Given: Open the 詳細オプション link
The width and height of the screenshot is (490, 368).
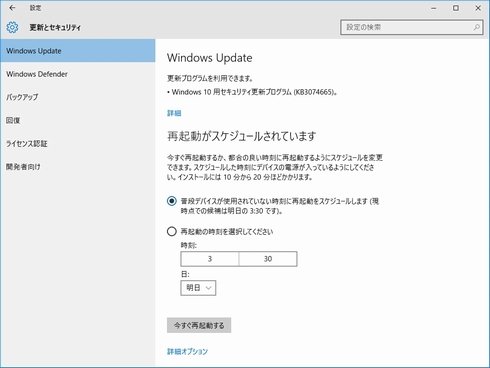Looking at the screenshot, I should (187, 351).
